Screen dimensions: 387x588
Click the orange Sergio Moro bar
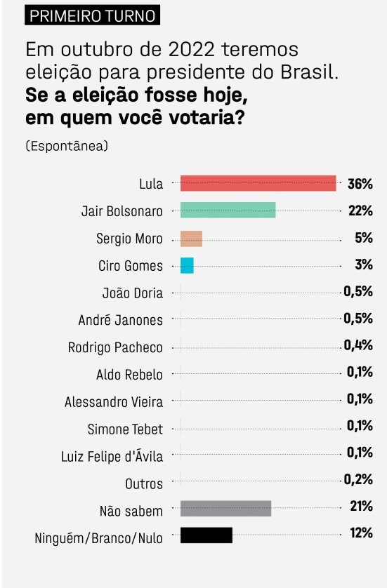(192, 239)
